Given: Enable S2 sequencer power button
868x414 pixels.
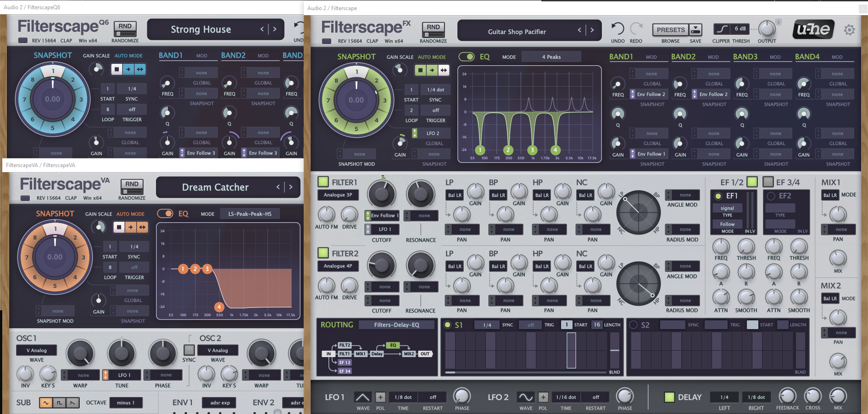Looking at the screenshot, I should coord(634,324).
